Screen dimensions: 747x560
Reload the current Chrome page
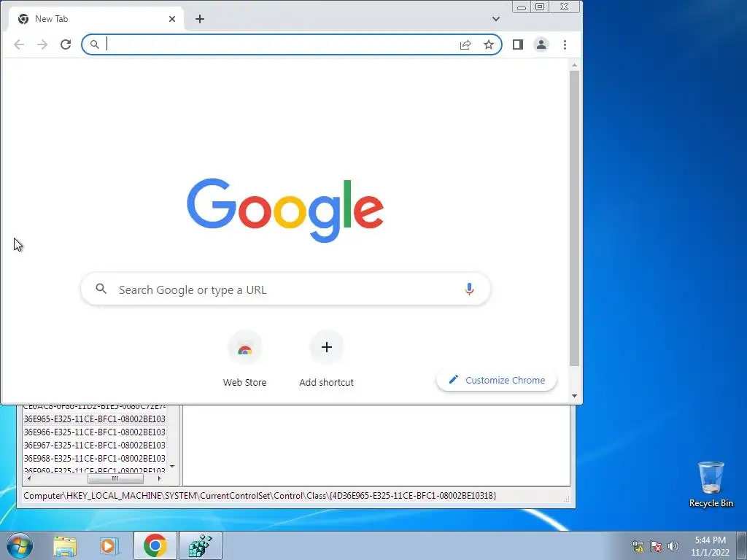coord(66,44)
